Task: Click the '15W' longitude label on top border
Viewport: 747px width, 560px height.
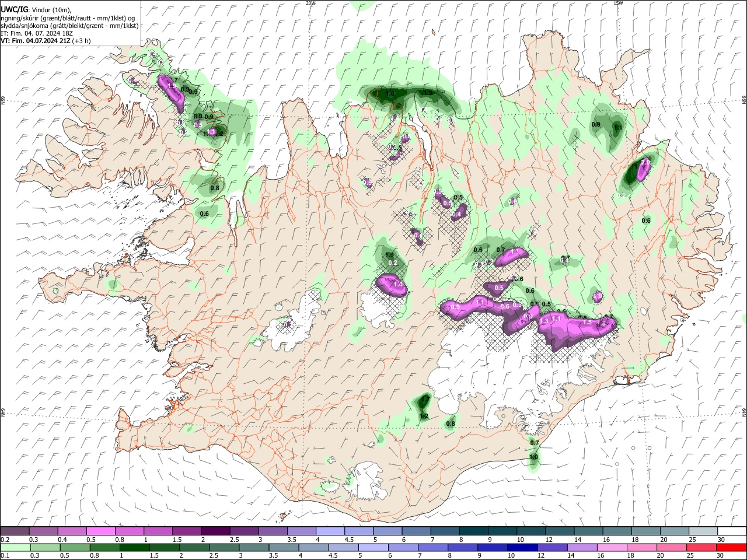Action: click(618, 3)
